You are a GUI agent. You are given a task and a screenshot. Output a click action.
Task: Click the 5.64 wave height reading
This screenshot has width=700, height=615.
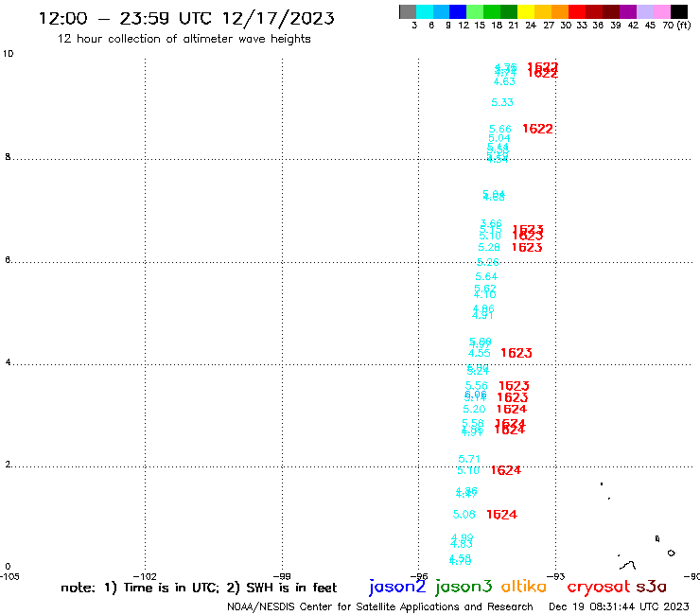(486, 277)
